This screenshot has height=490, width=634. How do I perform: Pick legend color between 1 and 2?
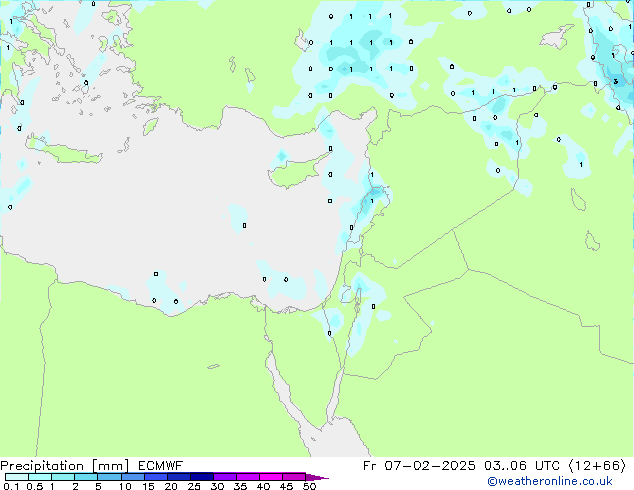63,477
